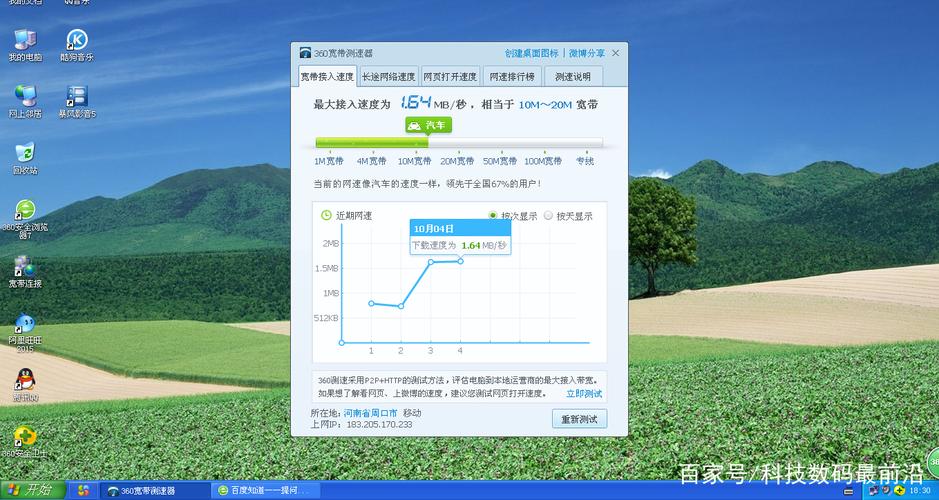Click the 重新测试 button

[x=579, y=419]
